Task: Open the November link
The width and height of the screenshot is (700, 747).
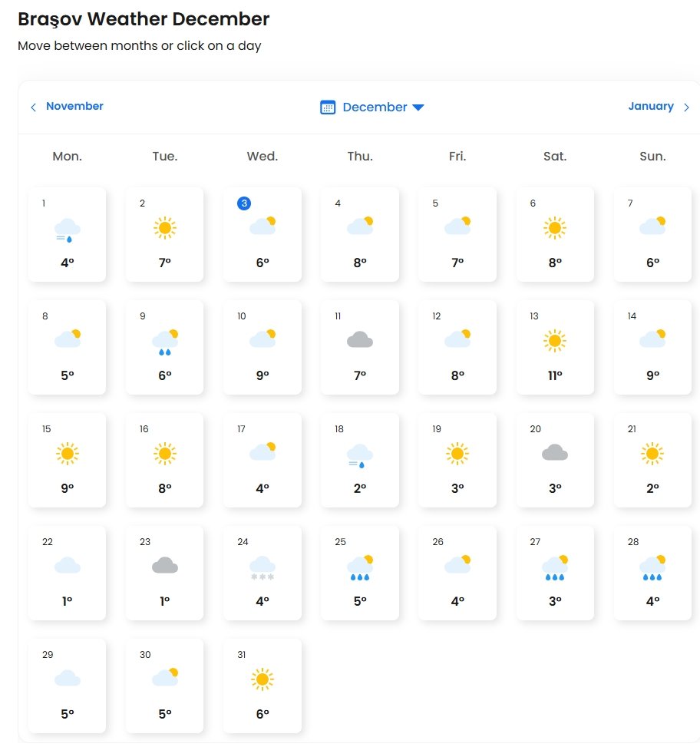Action: click(x=74, y=107)
